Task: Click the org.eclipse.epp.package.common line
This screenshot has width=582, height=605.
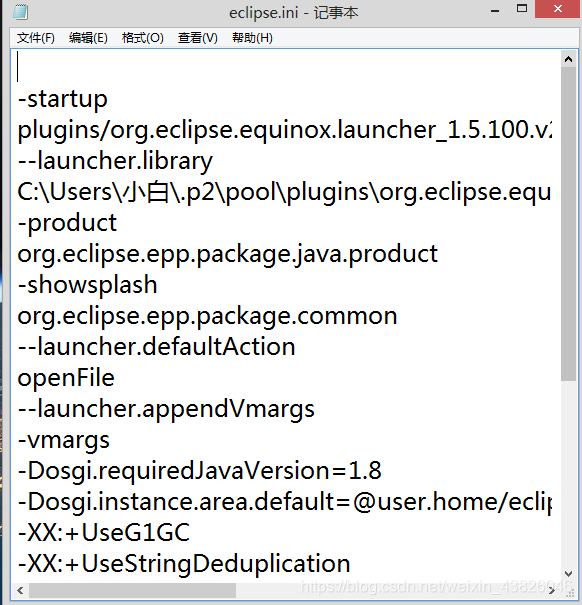Action: pyautogui.click(x=207, y=316)
